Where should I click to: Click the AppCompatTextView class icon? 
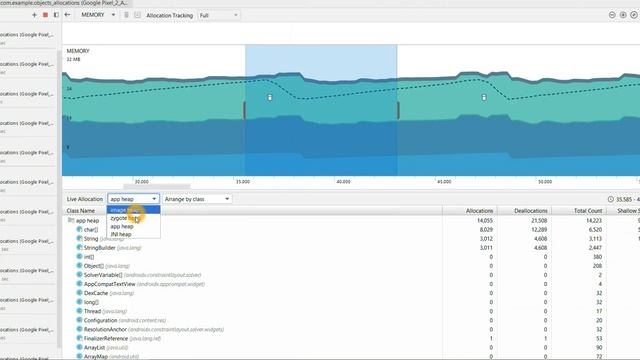pyautogui.click(x=79, y=284)
